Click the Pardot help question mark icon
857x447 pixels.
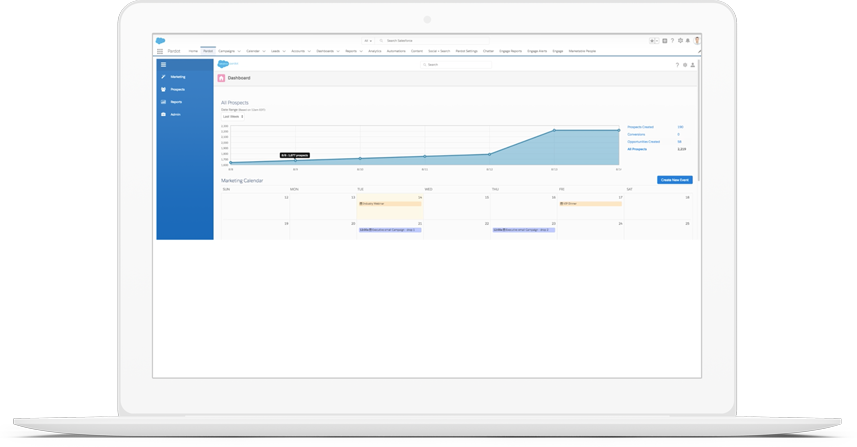pos(677,65)
